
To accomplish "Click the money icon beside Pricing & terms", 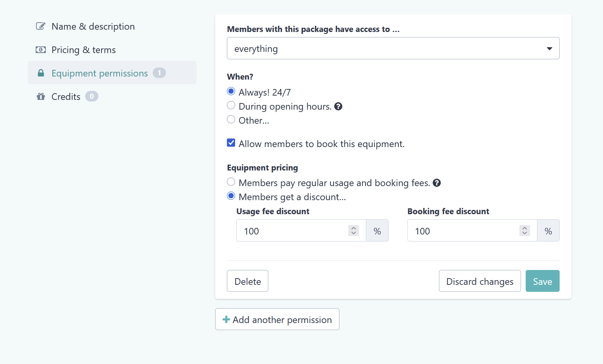I will pyautogui.click(x=41, y=50).
